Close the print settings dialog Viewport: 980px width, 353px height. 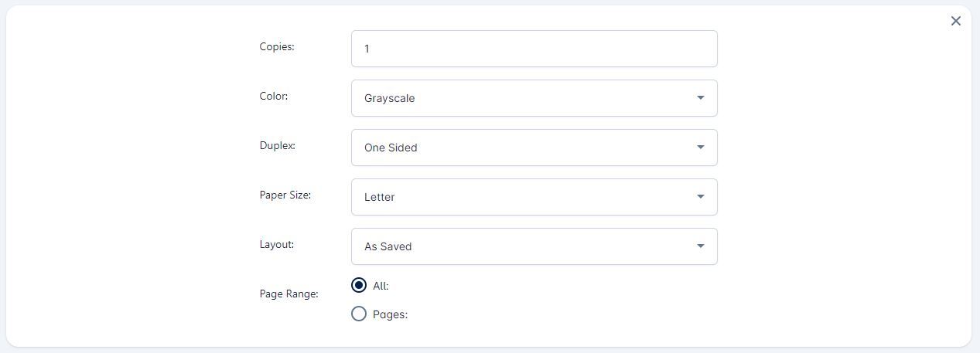coord(956,21)
